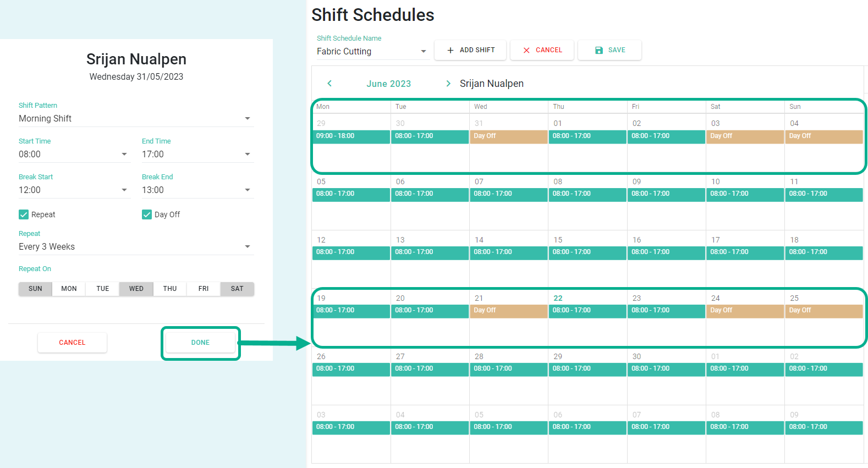The image size is (868, 468).
Task: Select the 09:00 - 18:00 shift on May 29
Action: pos(351,136)
